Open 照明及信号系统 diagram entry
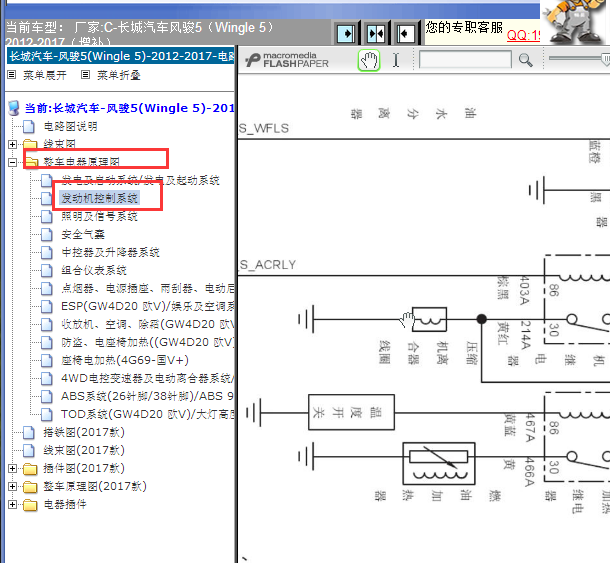The width and height of the screenshot is (610, 563). [x=99, y=216]
